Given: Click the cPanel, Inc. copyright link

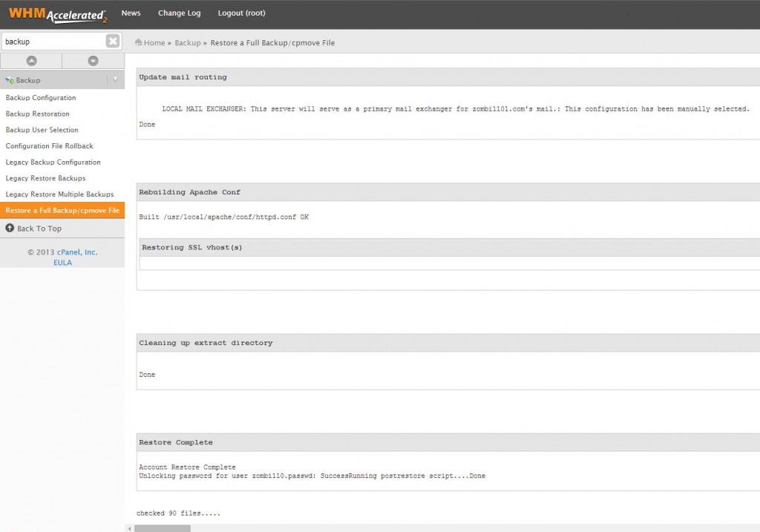Looking at the screenshot, I should coord(77,252).
